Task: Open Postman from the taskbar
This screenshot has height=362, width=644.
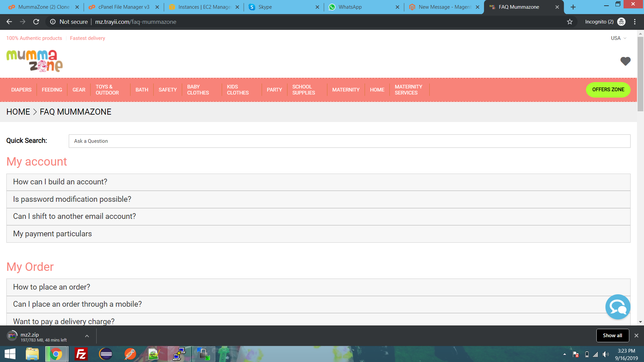Action: point(130,354)
